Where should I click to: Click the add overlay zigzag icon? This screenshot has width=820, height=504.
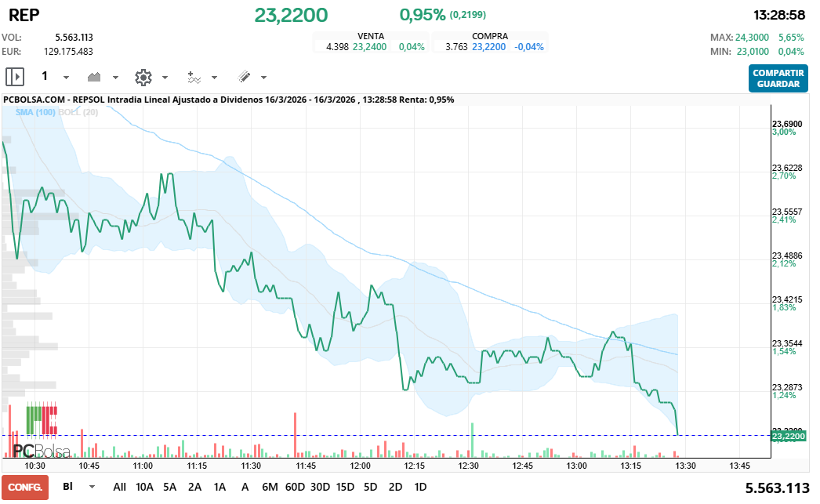193,76
